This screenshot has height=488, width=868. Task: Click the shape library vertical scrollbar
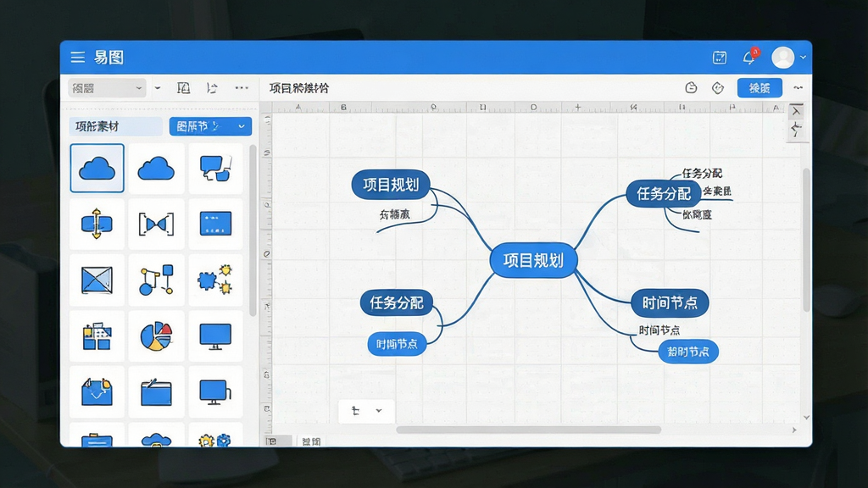[x=253, y=230]
